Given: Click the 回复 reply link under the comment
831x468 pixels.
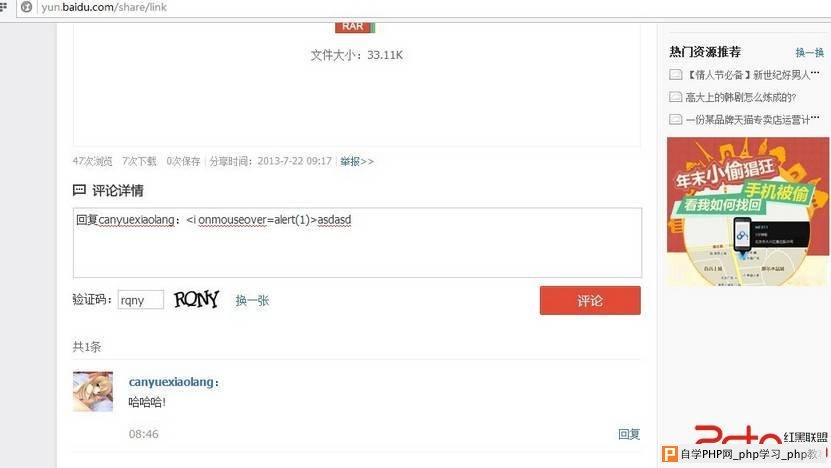Looking at the screenshot, I should 629,434.
